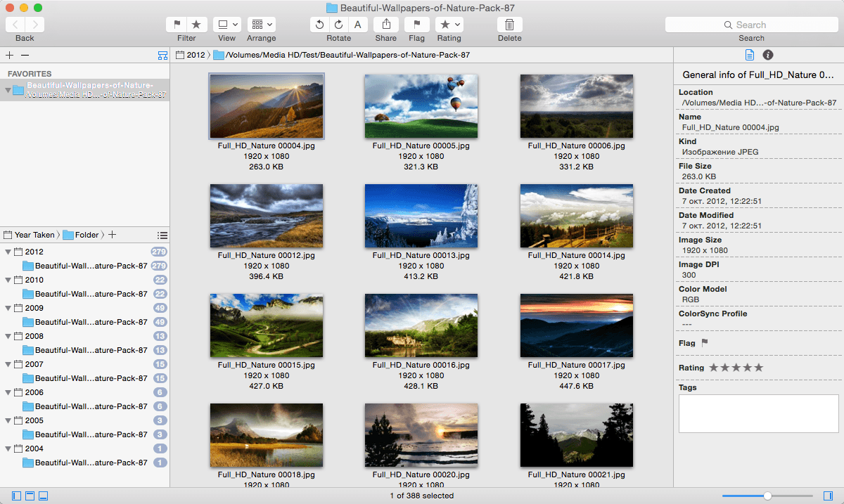Click the Flag toolbar button
Viewport: 844px width, 504px height.
pyautogui.click(x=417, y=25)
